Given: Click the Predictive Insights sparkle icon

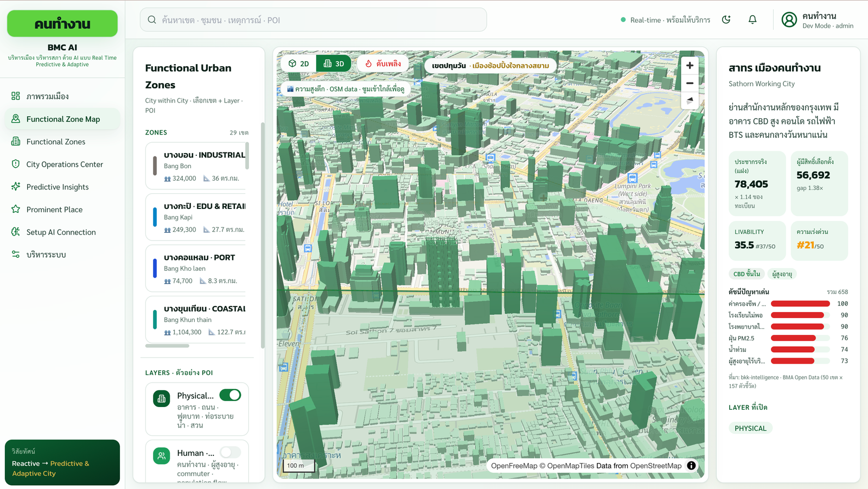Looking at the screenshot, I should pyautogui.click(x=16, y=187).
